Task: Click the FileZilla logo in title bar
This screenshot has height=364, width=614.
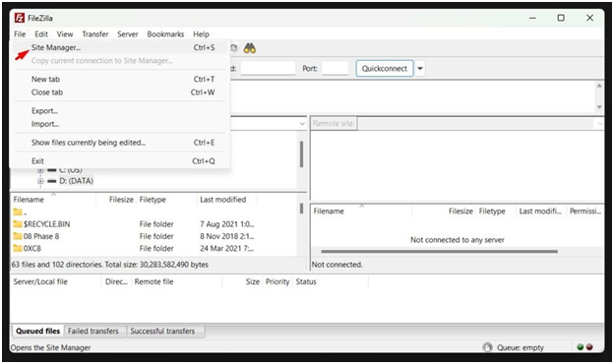Action: (20, 18)
